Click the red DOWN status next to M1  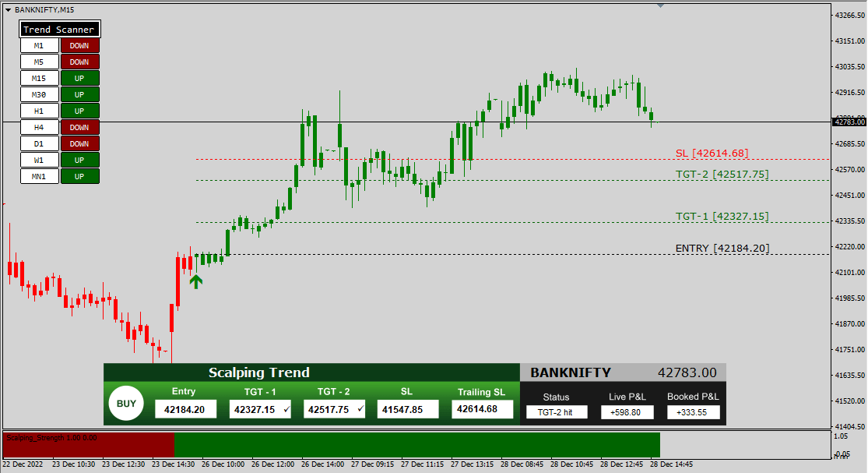click(79, 46)
